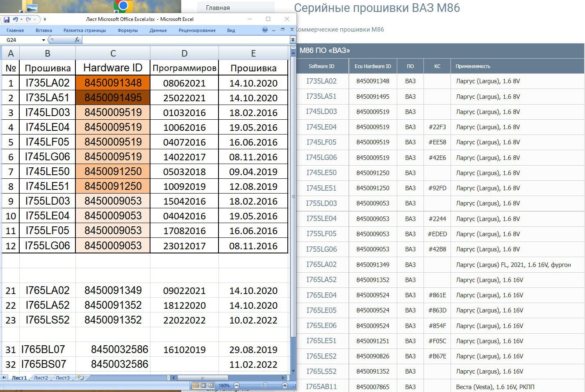Click the horizontal scrollbar thumb in Excel
The height and width of the screenshot is (392, 585).
pos(202,378)
